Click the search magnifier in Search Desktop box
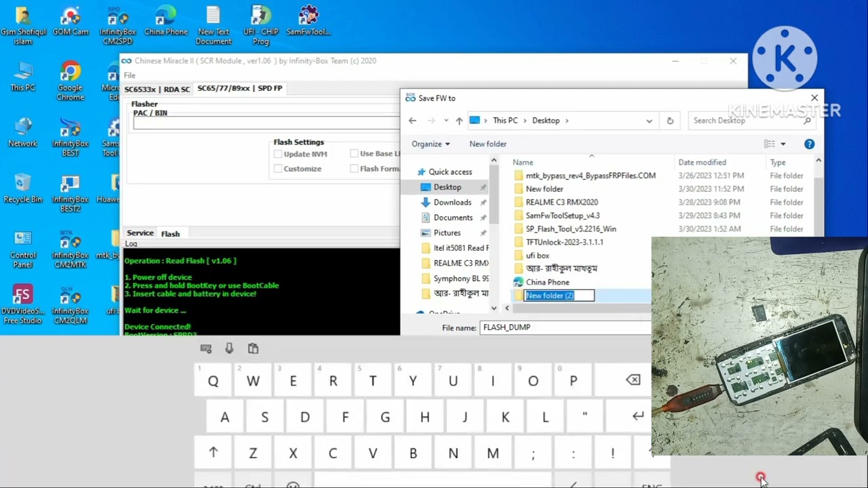The image size is (868, 488). [807, 121]
